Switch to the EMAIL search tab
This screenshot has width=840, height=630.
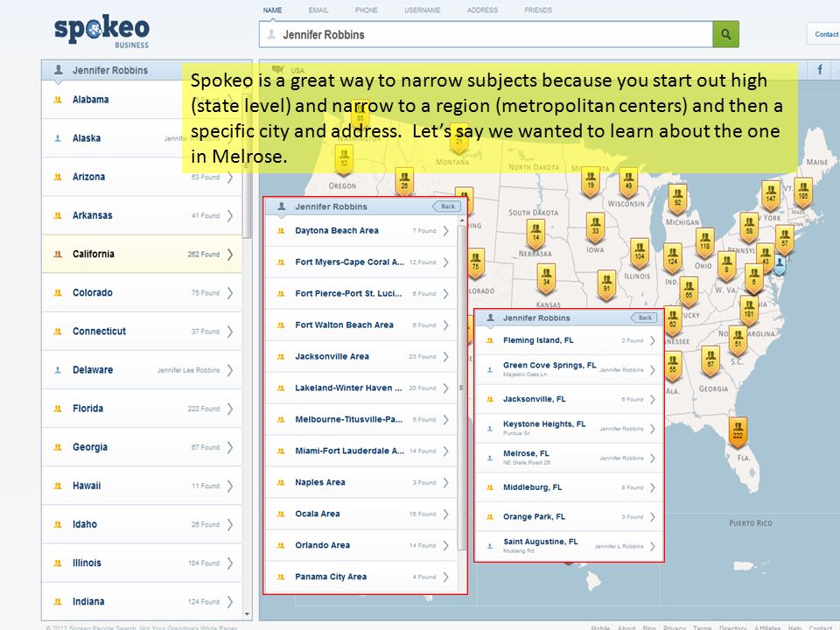[x=318, y=10]
